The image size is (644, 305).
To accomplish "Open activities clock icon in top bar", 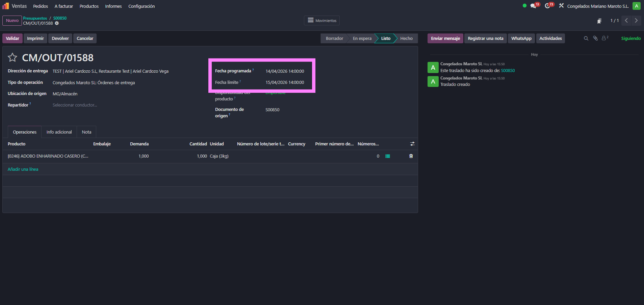I will point(547,6).
